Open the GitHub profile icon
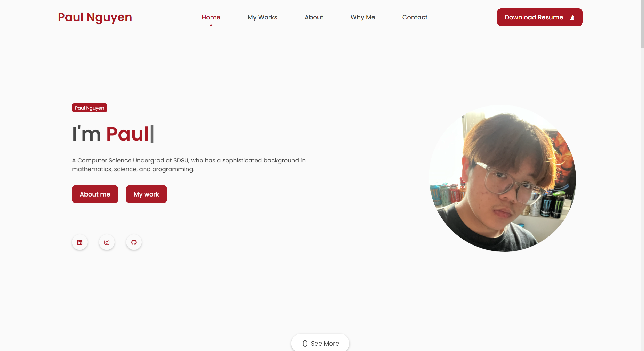This screenshot has width=644, height=351. tap(134, 242)
